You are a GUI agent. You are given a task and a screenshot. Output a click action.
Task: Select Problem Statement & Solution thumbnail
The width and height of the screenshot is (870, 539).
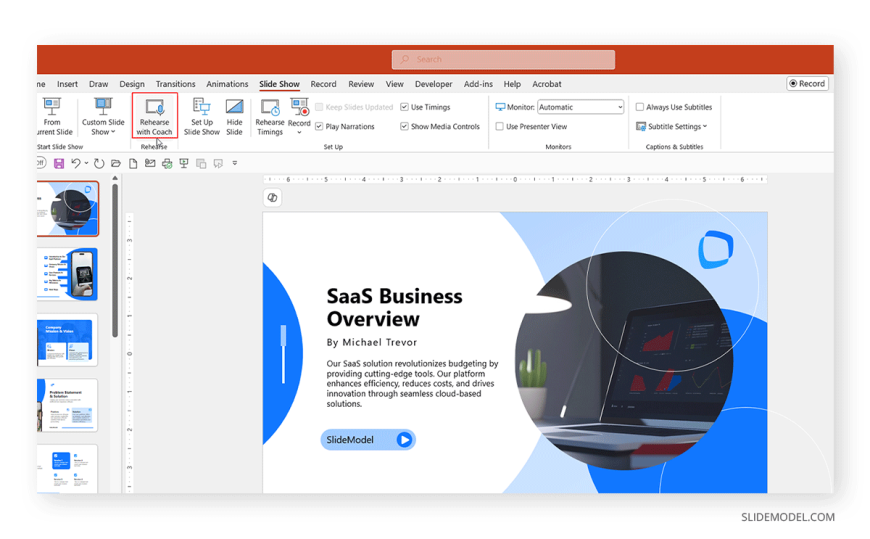pyautogui.click(x=68, y=405)
